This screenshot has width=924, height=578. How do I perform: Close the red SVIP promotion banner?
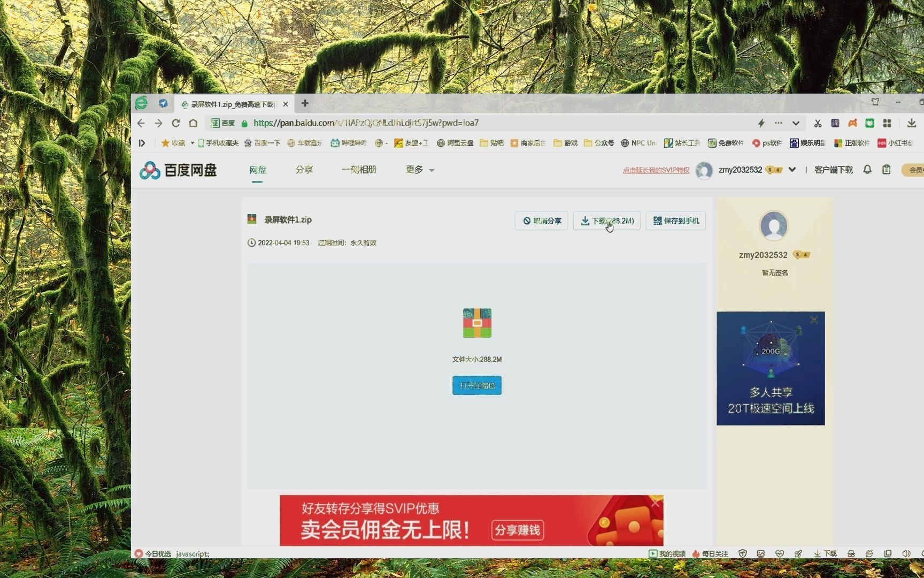coord(656,502)
